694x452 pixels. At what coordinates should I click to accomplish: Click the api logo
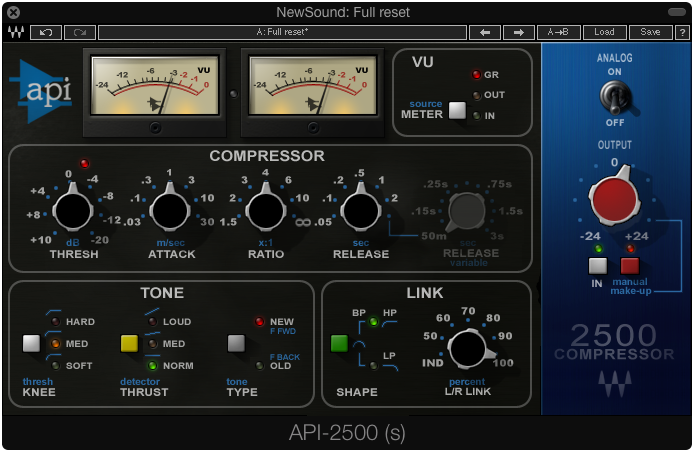click(41, 92)
